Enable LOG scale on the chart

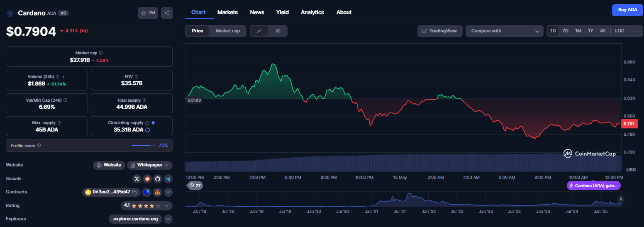coord(620,31)
